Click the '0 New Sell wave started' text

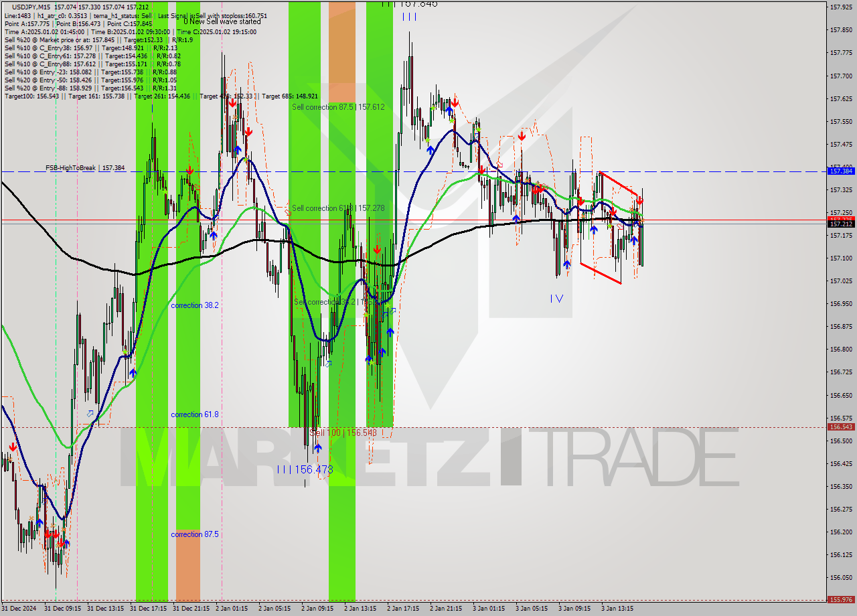point(222,21)
